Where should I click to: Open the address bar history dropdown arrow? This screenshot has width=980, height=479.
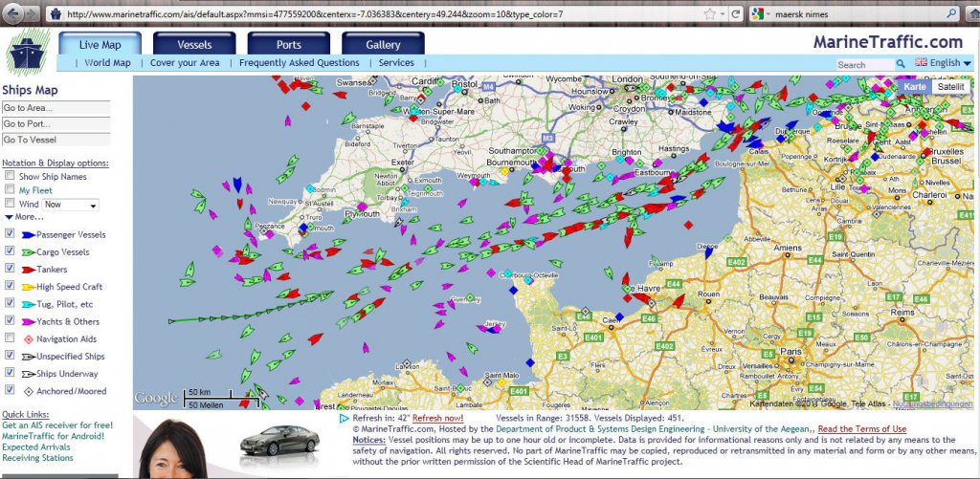click(x=724, y=13)
